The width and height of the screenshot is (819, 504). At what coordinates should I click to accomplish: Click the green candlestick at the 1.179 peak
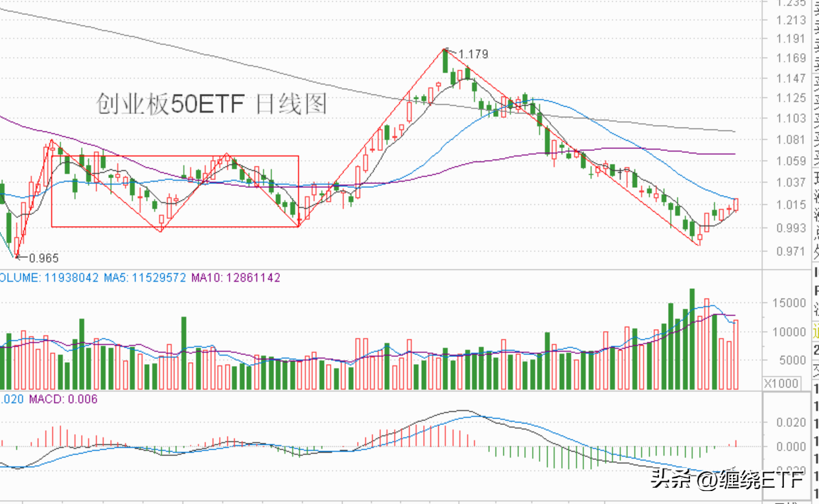(x=445, y=60)
